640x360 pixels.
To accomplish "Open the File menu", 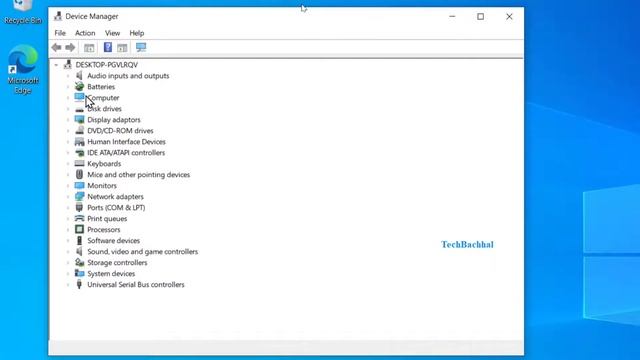I will click(60, 33).
